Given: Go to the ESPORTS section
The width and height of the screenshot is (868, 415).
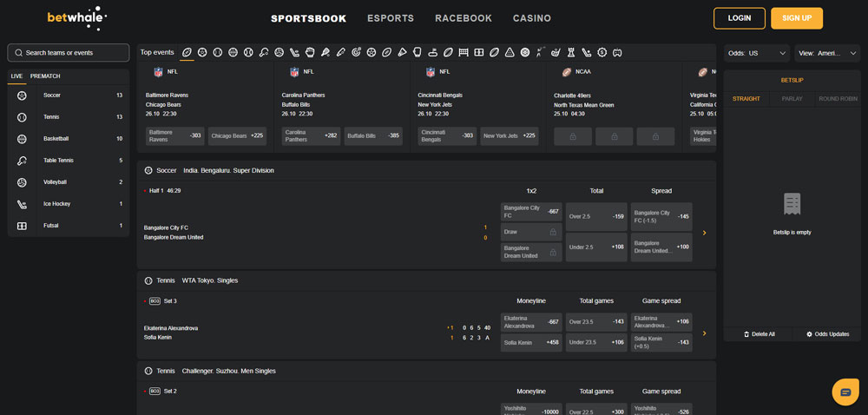Looking at the screenshot, I should [391, 18].
